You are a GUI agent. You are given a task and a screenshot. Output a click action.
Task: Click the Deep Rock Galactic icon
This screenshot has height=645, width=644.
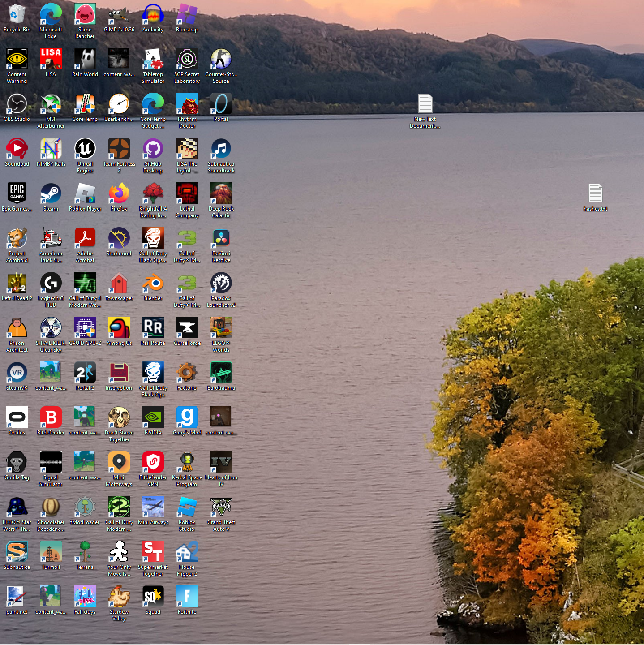221,193
